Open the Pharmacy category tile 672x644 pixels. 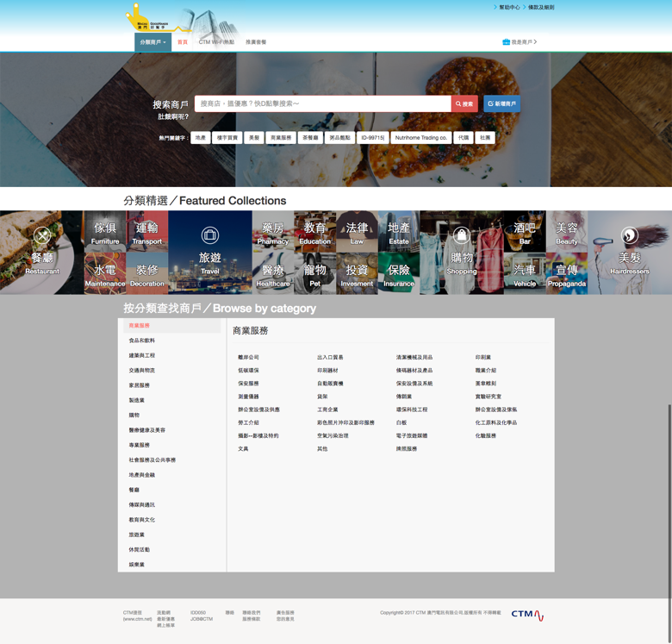273,231
